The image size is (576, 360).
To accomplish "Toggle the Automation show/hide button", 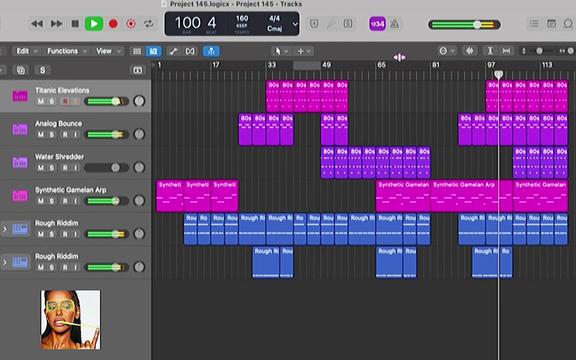I will click(173, 51).
